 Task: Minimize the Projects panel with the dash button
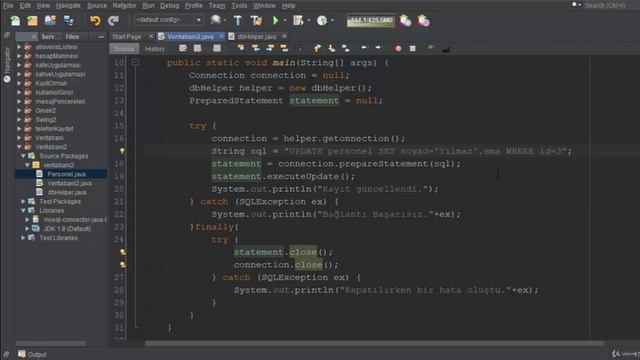(x=101, y=37)
